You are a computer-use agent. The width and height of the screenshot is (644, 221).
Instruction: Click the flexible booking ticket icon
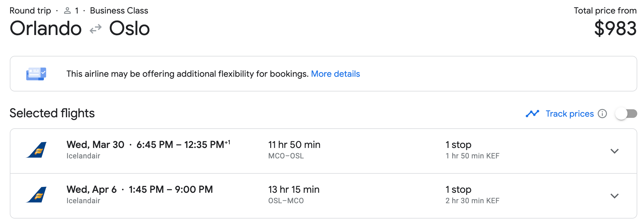pos(36,74)
